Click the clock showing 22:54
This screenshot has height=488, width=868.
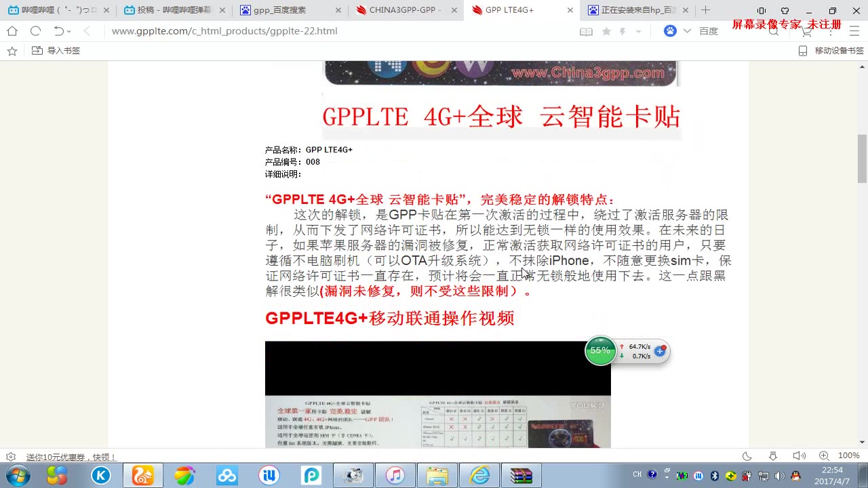(832, 475)
